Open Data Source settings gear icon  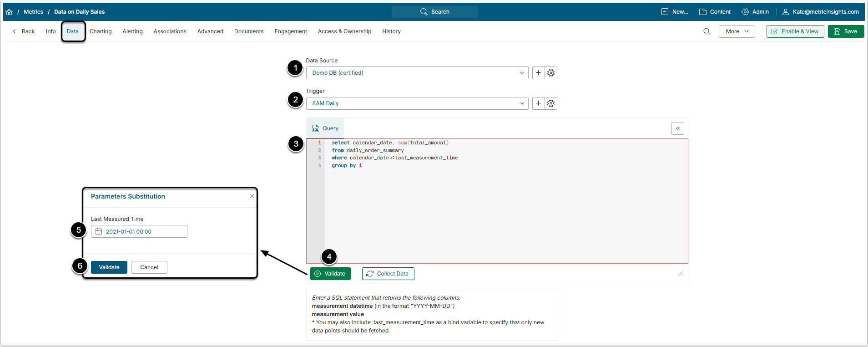[551, 73]
